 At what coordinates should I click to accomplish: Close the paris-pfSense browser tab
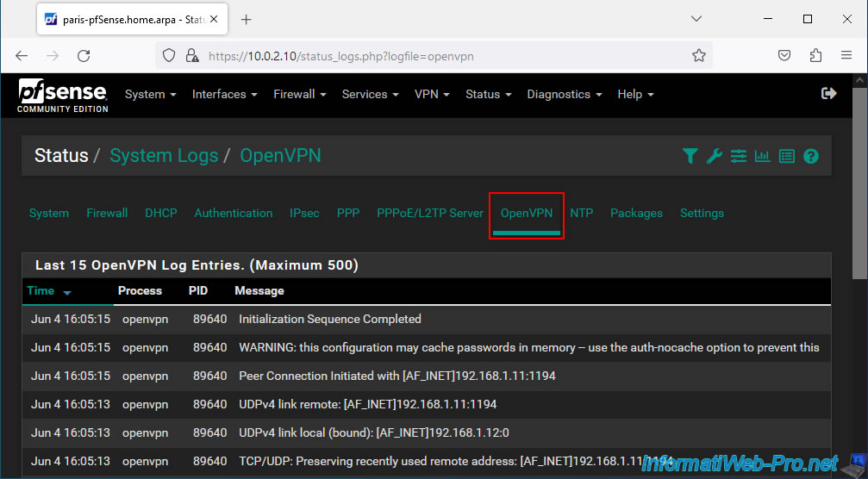pos(214,19)
